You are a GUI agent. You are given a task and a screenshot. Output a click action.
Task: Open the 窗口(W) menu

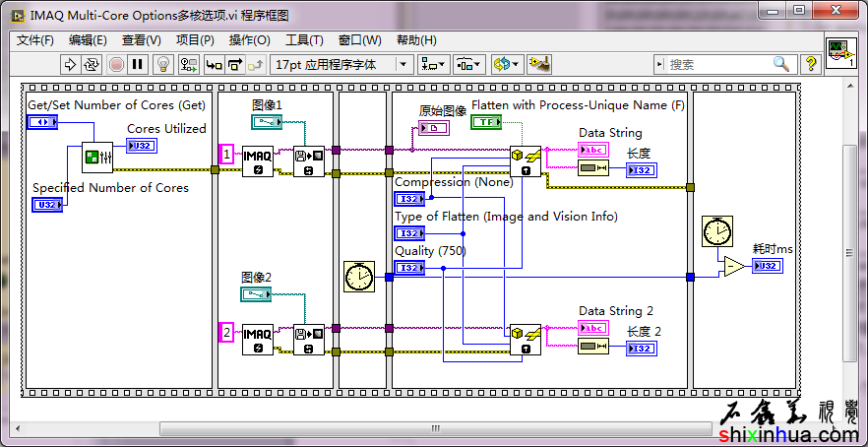pos(360,40)
